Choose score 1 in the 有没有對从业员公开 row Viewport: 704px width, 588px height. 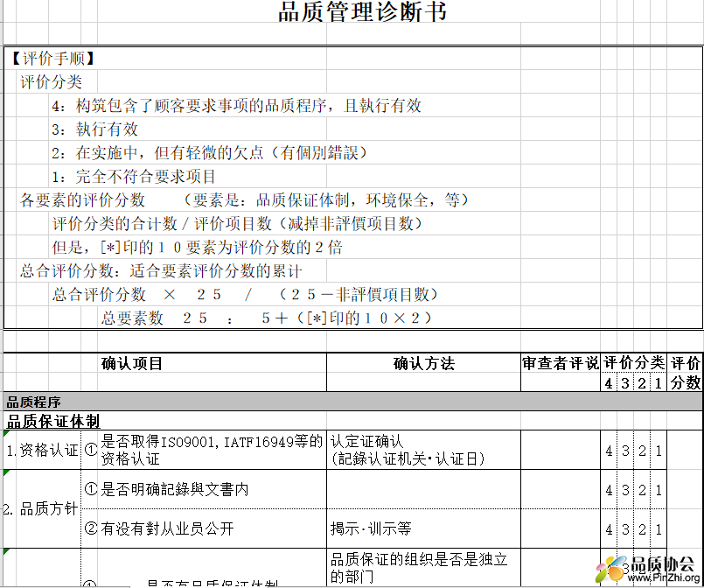[659, 529]
